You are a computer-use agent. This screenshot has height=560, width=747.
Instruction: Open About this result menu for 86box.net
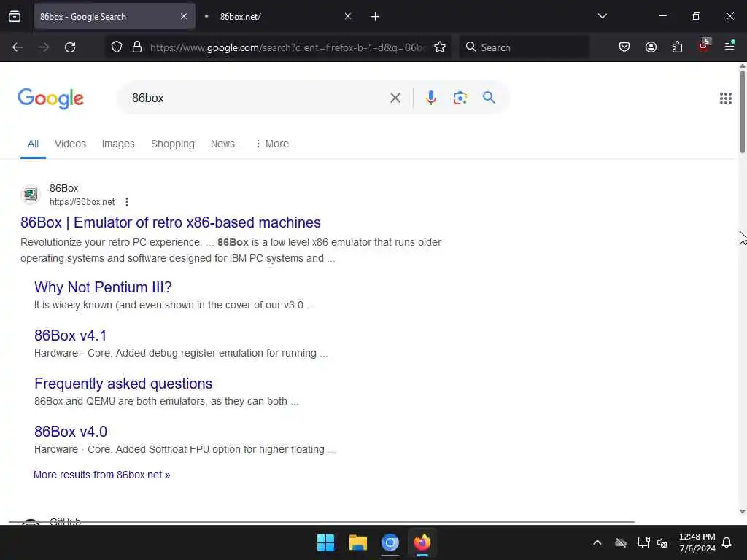pyautogui.click(x=127, y=202)
